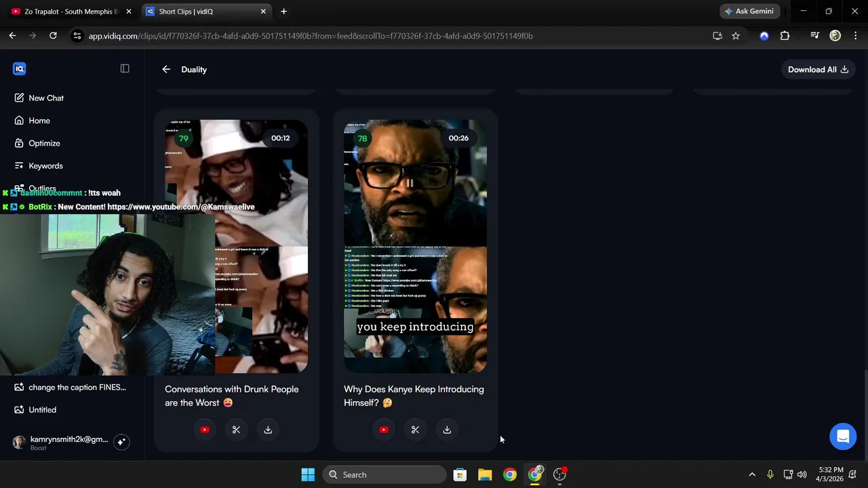868x488 pixels.
Task: Go back using the arrow beside Duality
Action: 166,69
